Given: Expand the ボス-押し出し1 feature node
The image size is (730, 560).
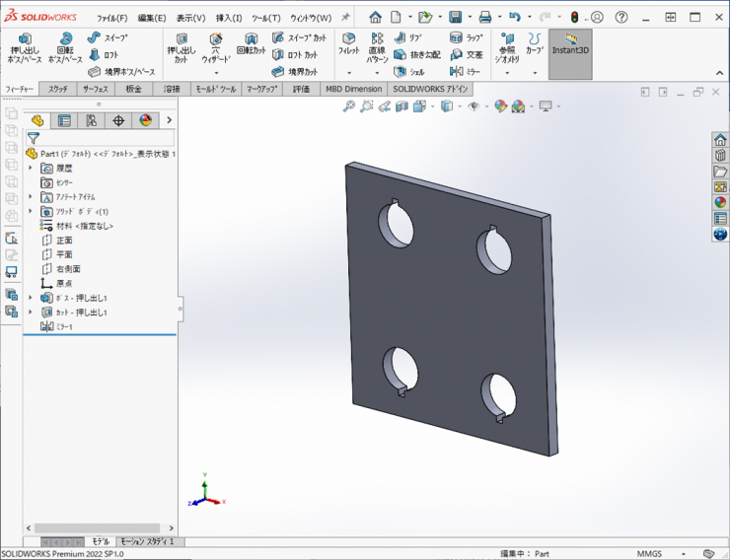Looking at the screenshot, I should (31, 297).
